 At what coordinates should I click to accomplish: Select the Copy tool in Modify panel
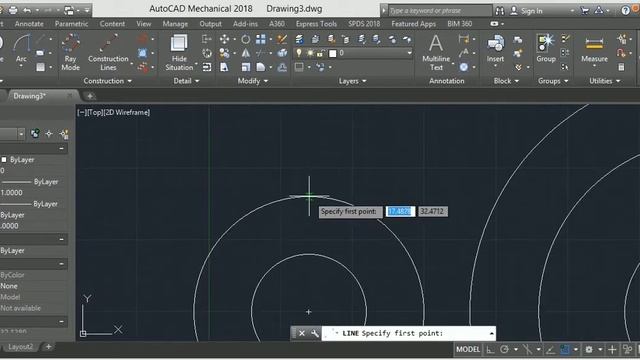(x=224, y=53)
